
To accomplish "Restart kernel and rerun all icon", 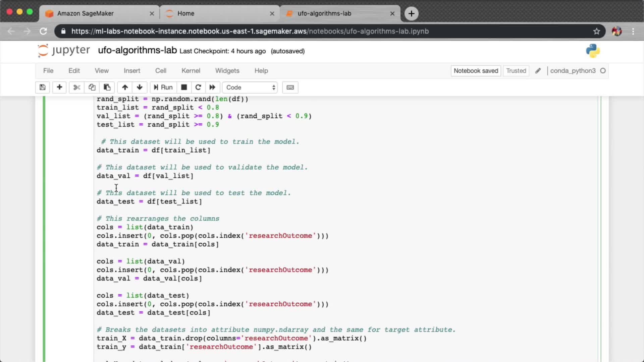I will (x=212, y=87).
